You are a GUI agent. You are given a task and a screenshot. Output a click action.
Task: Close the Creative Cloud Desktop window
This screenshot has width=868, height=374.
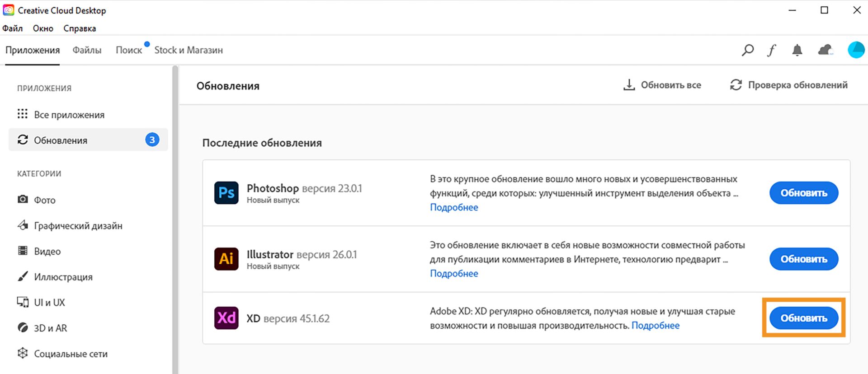tap(857, 10)
